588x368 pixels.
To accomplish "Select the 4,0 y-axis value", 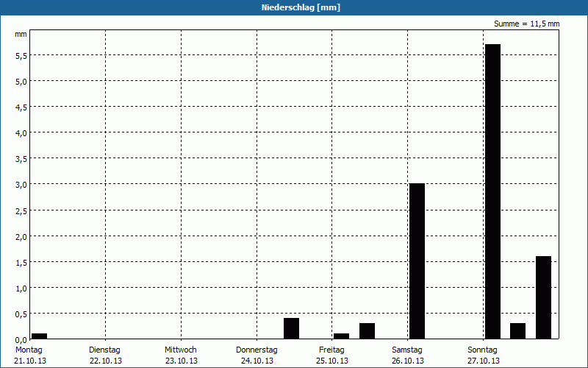I will [21, 133].
